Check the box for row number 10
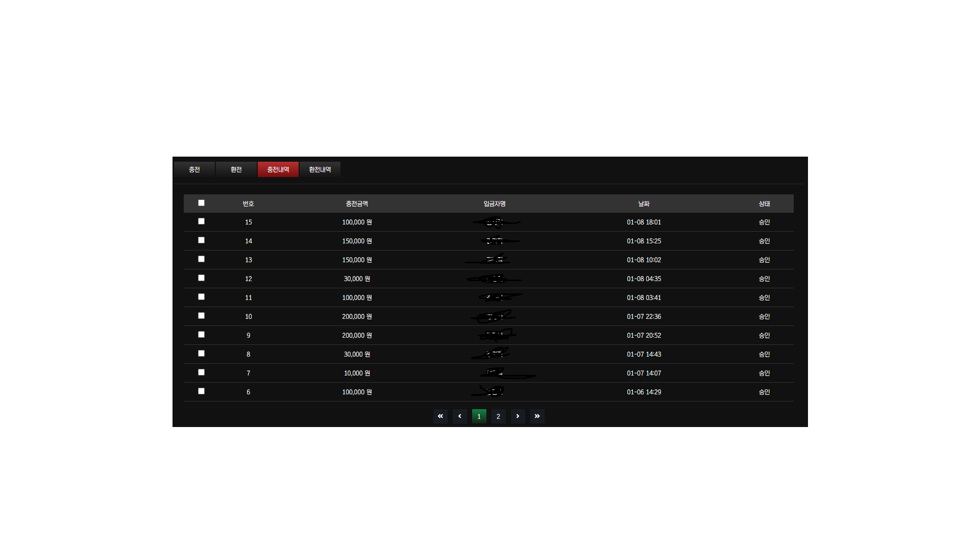Viewport: 980px width, 551px height. [x=201, y=315]
